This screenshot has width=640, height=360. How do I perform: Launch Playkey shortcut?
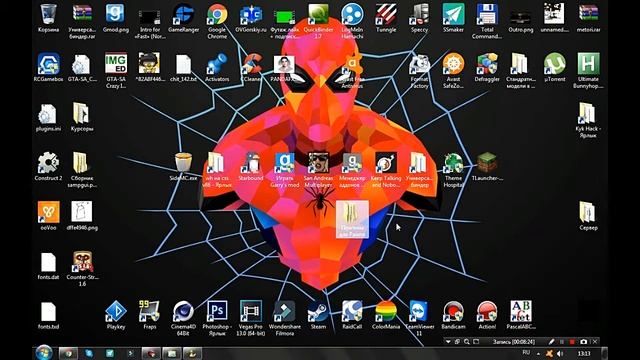[116, 315]
